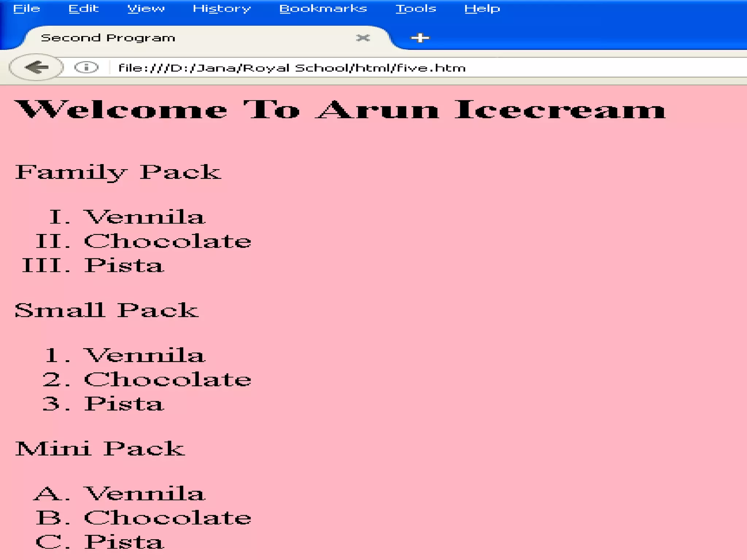
Task: Click the Small Pack heading text
Action: pyautogui.click(x=107, y=311)
